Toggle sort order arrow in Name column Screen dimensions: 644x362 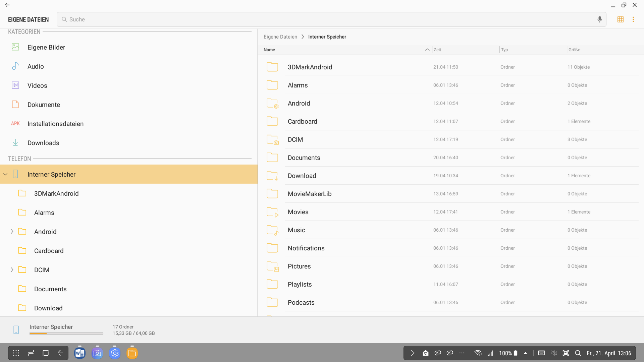pos(427,50)
